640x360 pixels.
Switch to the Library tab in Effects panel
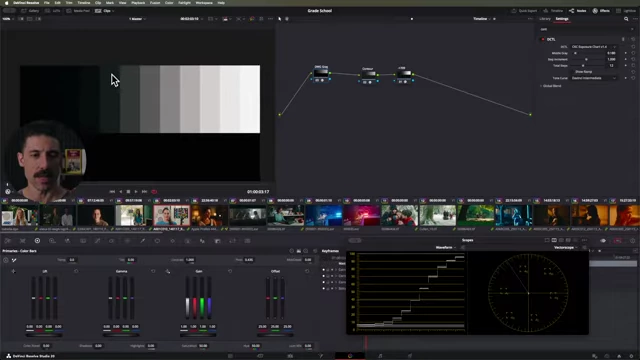pyautogui.click(x=545, y=19)
